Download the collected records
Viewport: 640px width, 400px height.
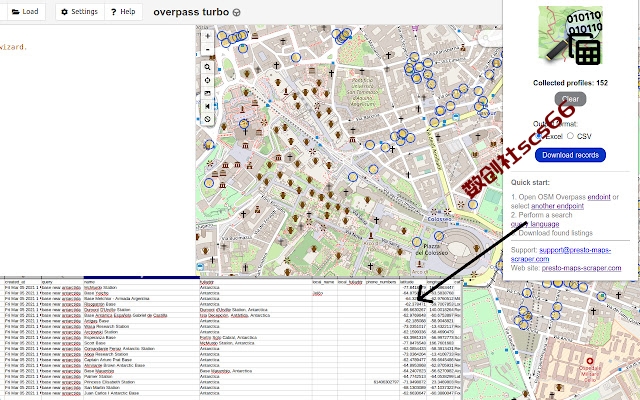pos(570,155)
